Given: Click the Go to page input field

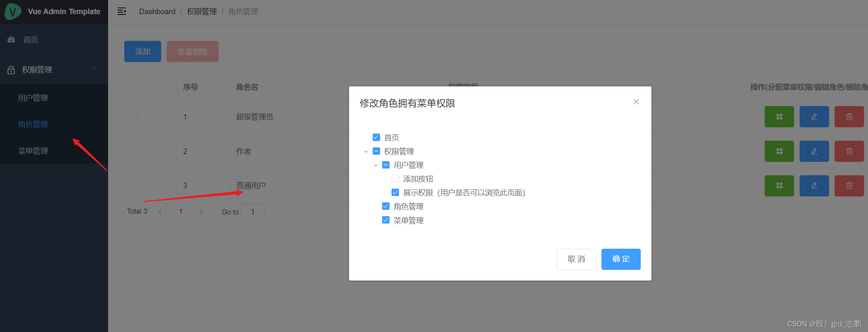Looking at the screenshot, I should pos(253,212).
